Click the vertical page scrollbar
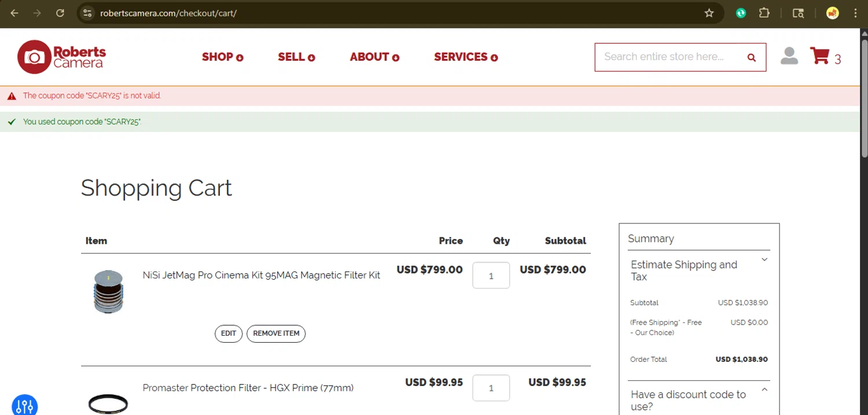The width and height of the screenshot is (868, 415). pos(864,98)
